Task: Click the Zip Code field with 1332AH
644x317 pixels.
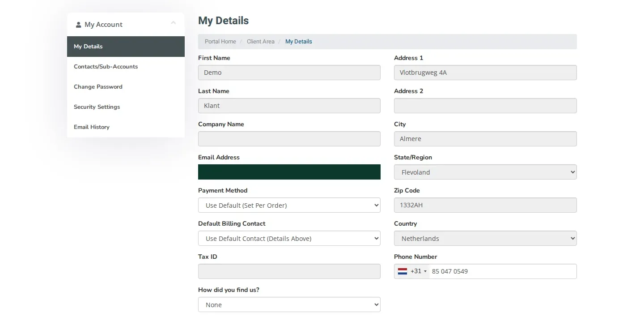Action: (x=485, y=205)
